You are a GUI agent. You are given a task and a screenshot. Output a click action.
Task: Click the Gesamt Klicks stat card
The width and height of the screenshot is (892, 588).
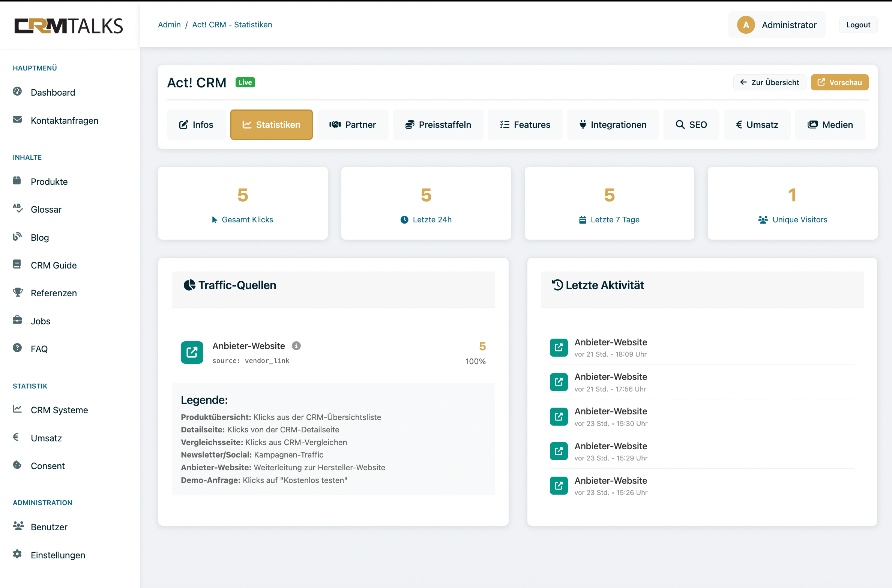point(243,203)
